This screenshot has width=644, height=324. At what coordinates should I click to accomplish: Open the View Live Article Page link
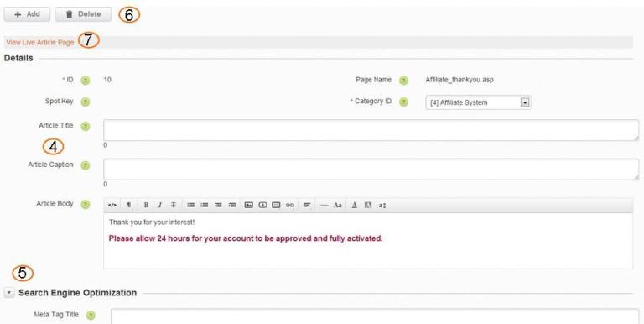pos(40,42)
